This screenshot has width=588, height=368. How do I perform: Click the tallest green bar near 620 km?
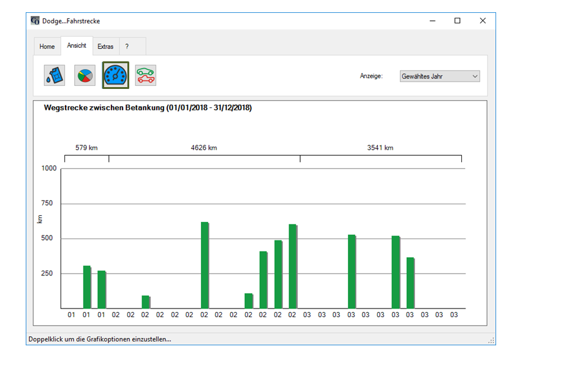point(205,265)
